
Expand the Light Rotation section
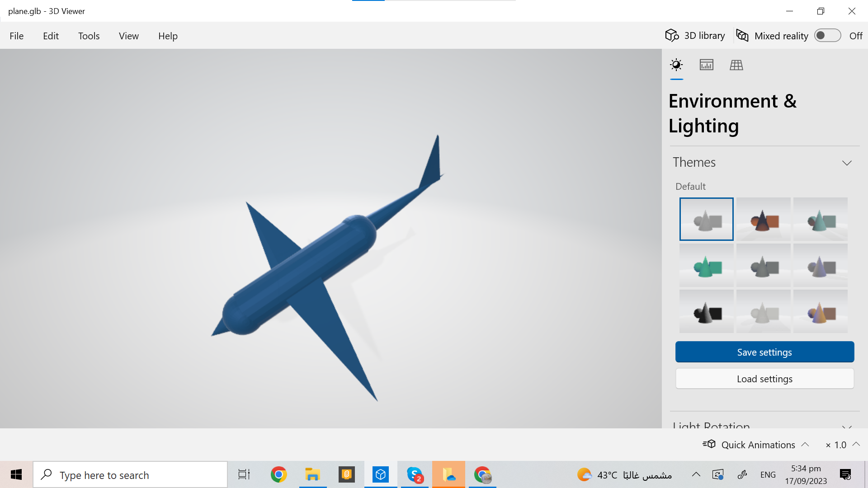[847, 428]
